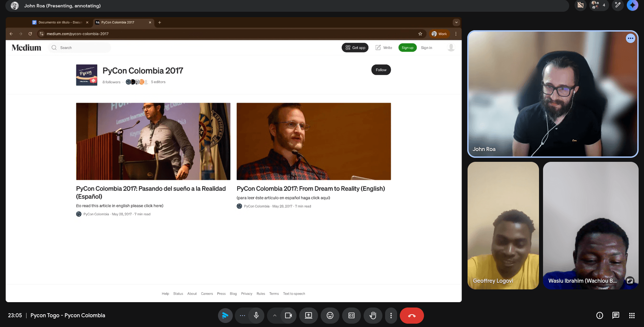Open the emoji reactions picker
Screen dimensions: 644x327
tap(330, 316)
